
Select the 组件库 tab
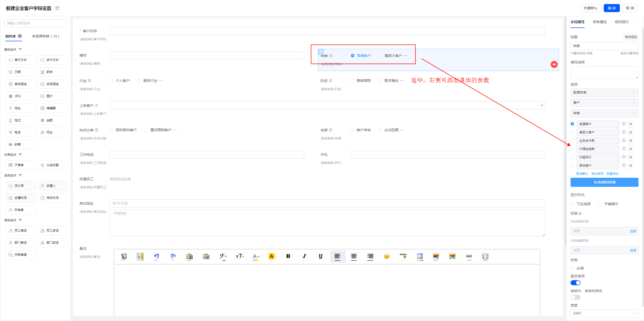click(11, 36)
